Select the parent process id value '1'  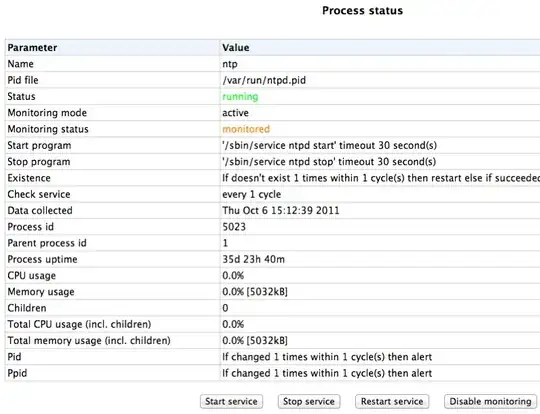pyautogui.click(x=225, y=243)
